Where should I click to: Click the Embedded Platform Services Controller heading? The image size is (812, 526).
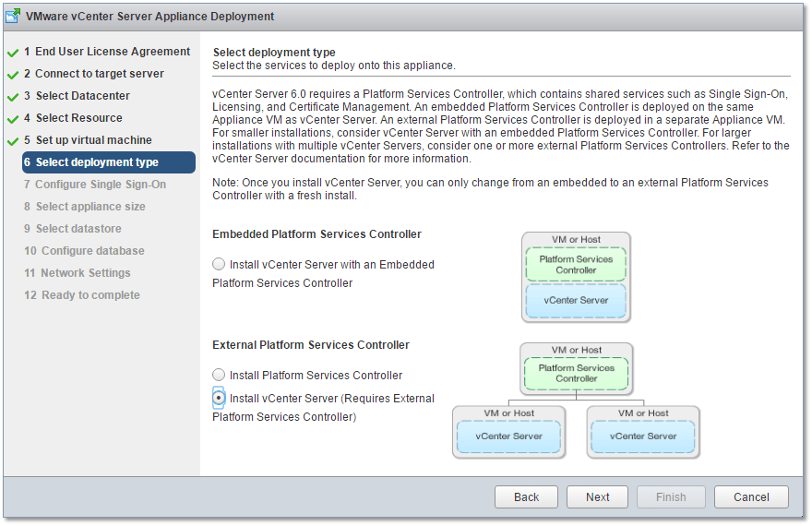(316, 234)
